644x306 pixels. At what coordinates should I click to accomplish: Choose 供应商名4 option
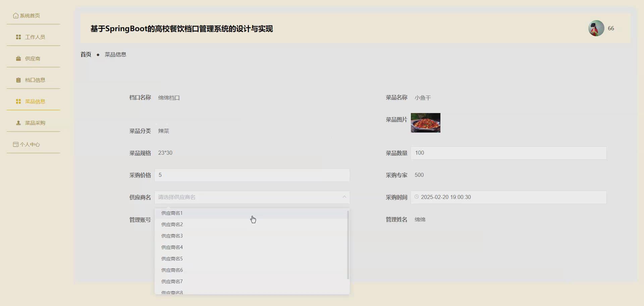click(x=251, y=247)
